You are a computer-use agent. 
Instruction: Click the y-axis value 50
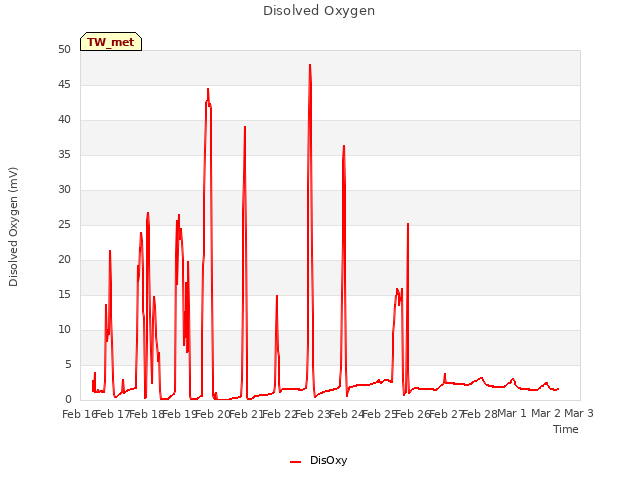tap(64, 49)
